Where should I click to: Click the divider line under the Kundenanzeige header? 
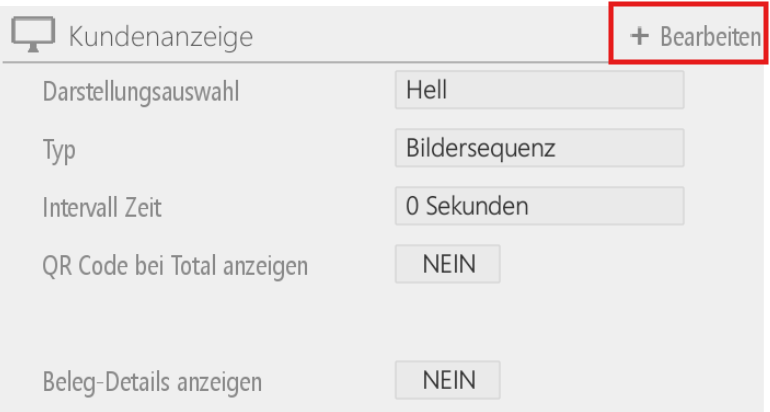tap(305, 62)
